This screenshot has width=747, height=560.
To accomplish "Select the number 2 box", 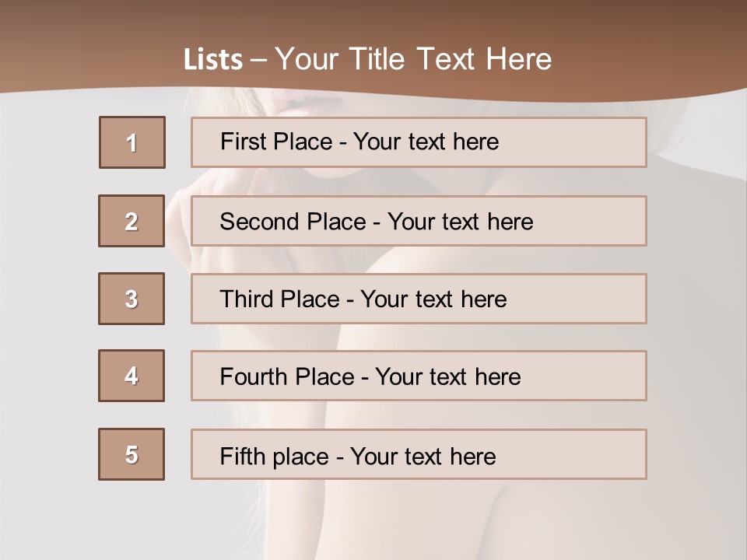I will pos(132,221).
